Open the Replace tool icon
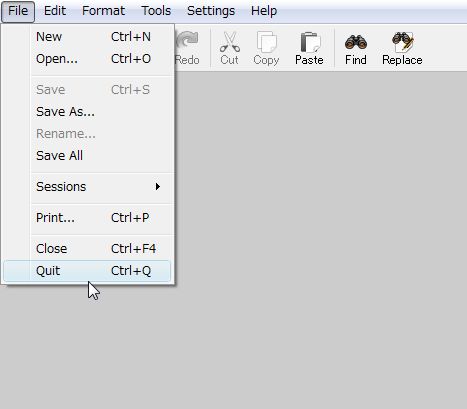 (x=402, y=42)
